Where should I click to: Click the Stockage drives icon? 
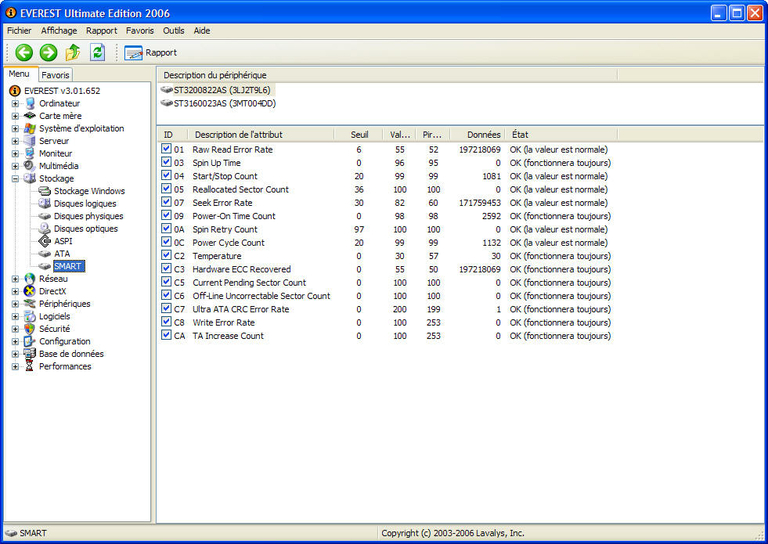coord(30,178)
